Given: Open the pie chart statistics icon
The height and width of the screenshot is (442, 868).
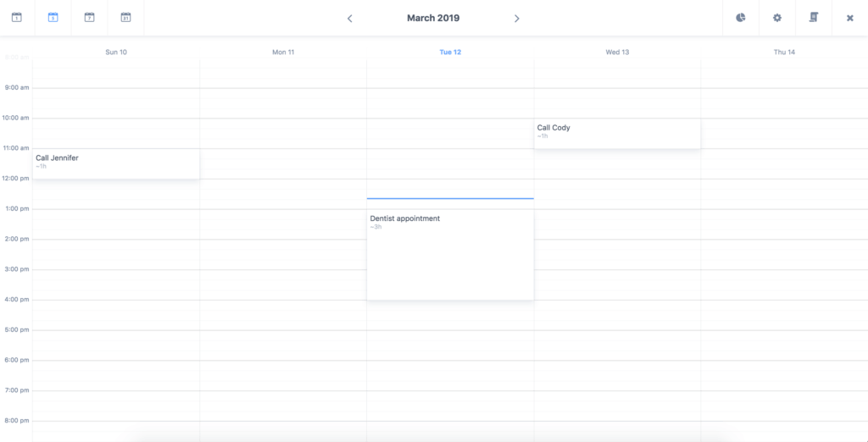Looking at the screenshot, I should click(x=741, y=18).
